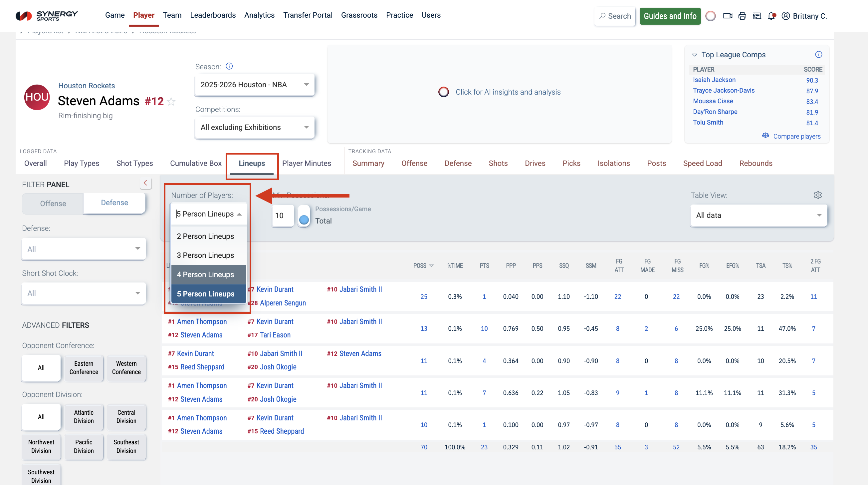Favorite Steven Adams with the star icon
868x485 pixels.
171,101
